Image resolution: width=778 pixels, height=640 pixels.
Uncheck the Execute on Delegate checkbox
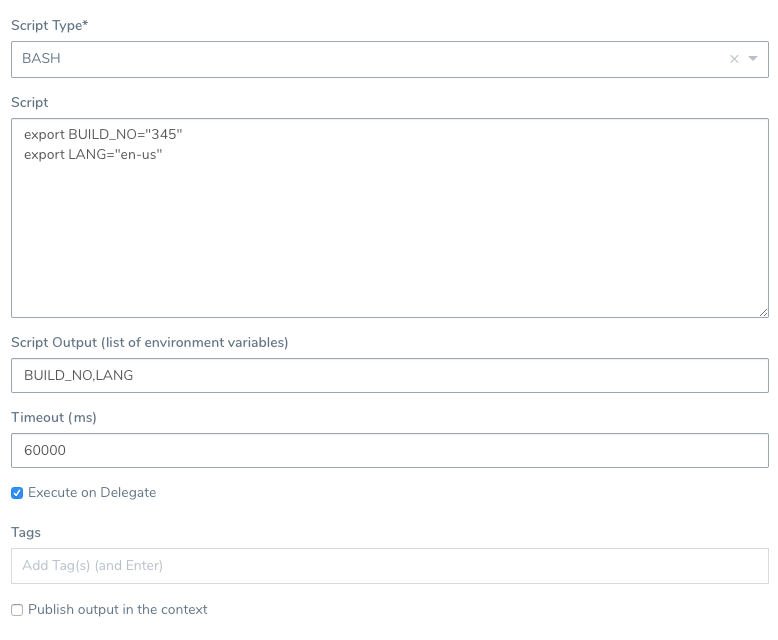17,493
